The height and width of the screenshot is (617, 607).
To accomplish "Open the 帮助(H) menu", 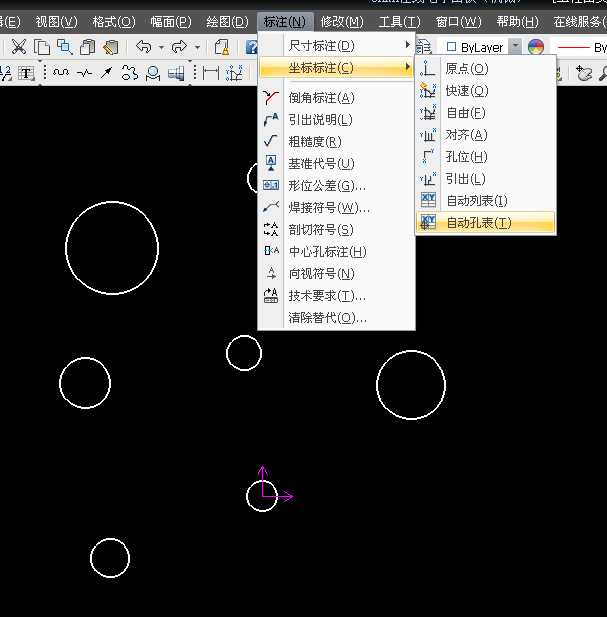I will pos(517,21).
